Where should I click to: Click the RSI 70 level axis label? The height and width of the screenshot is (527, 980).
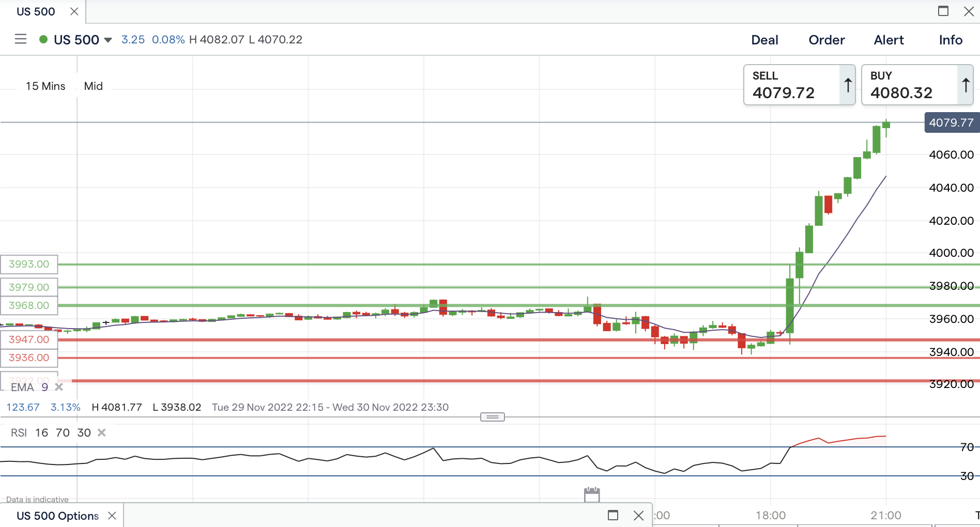[x=967, y=447]
